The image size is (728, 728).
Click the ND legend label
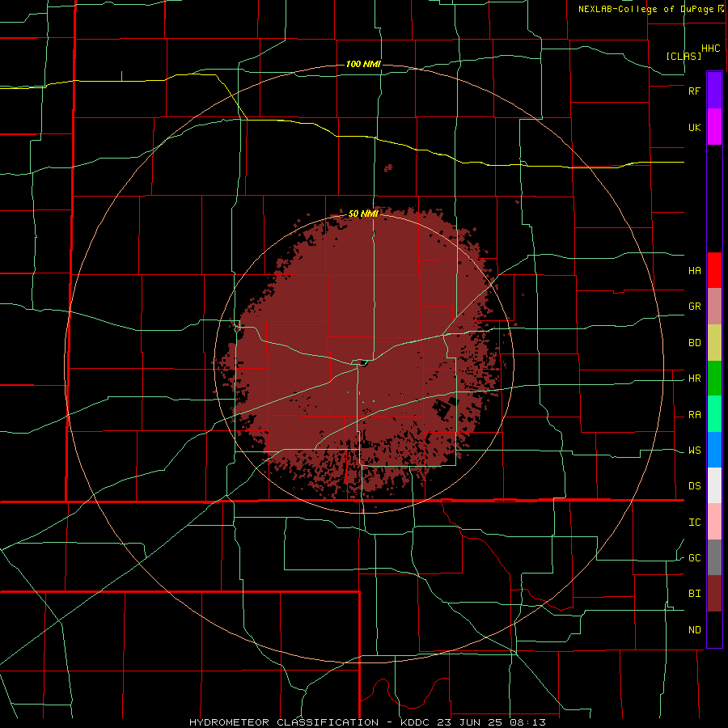[x=695, y=630]
